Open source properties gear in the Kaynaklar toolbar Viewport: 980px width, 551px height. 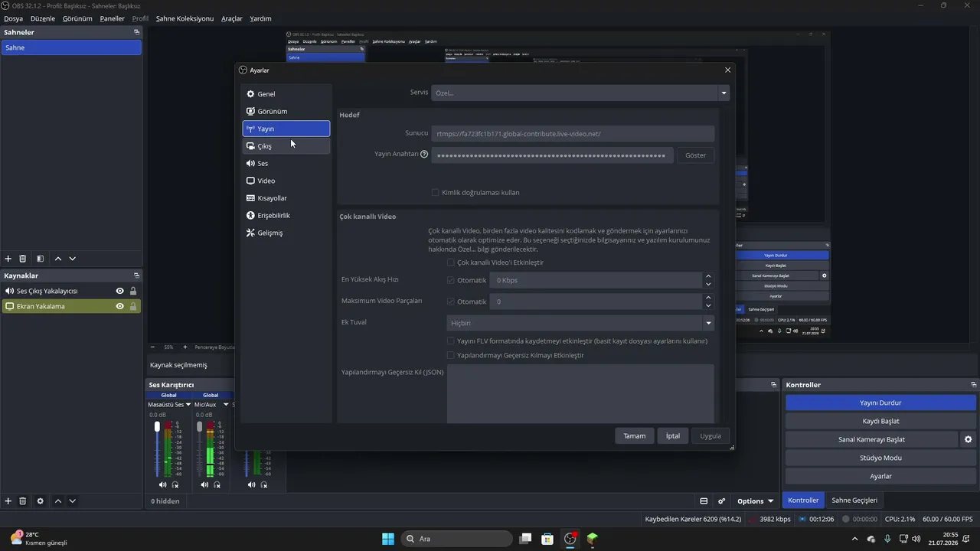pos(40,501)
